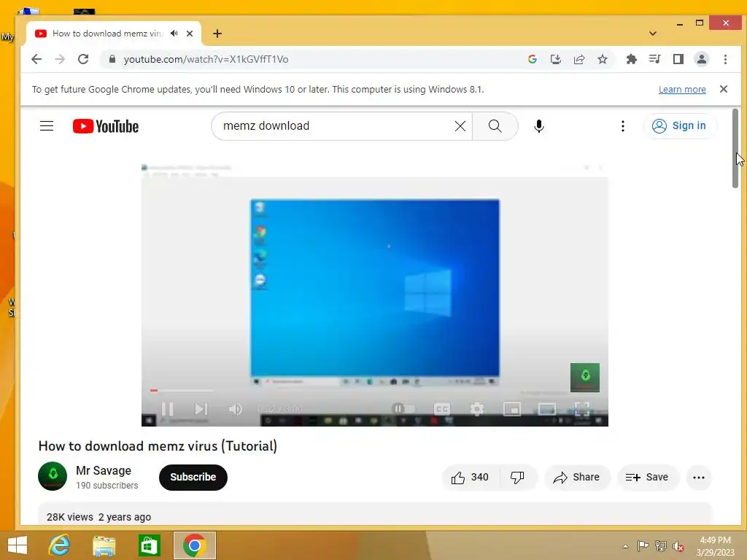Viewport: 747px width, 560px height.
Task: Dislike this video
Action: tap(518, 477)
